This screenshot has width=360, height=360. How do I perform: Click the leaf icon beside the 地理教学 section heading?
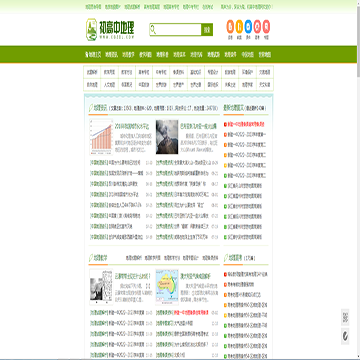pyautogui.click(x=91, y=258)
